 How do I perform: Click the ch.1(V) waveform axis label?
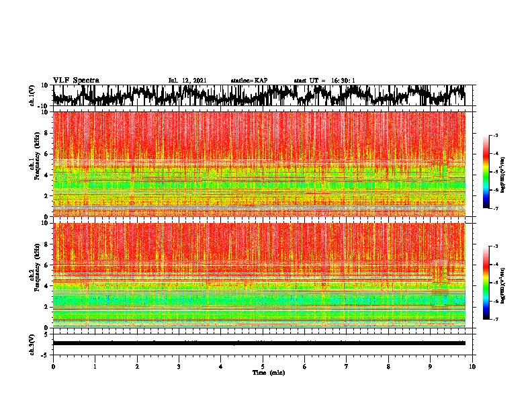tap(32, 95)
